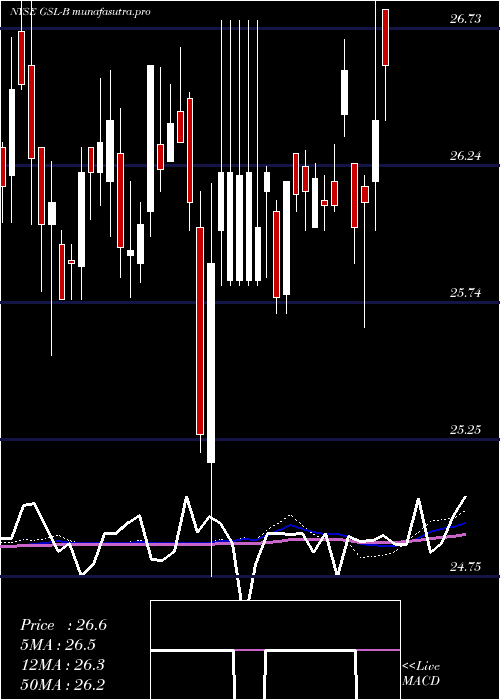Click the 26.73 price axis label

[x=465, y=19]
